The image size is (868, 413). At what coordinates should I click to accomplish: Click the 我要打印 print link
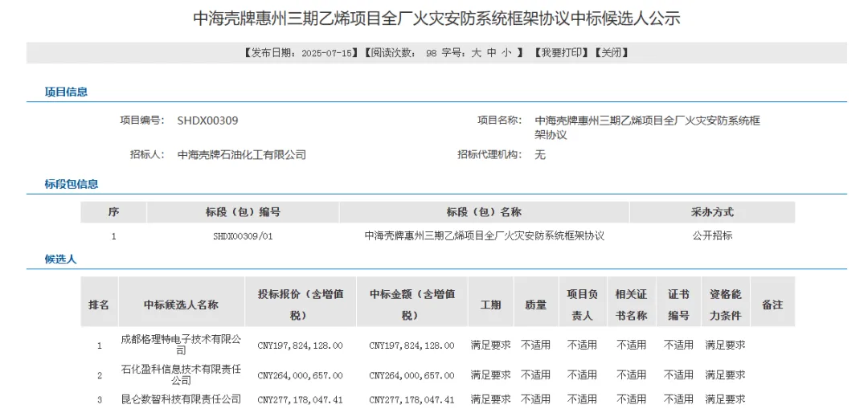coord(561,53)
